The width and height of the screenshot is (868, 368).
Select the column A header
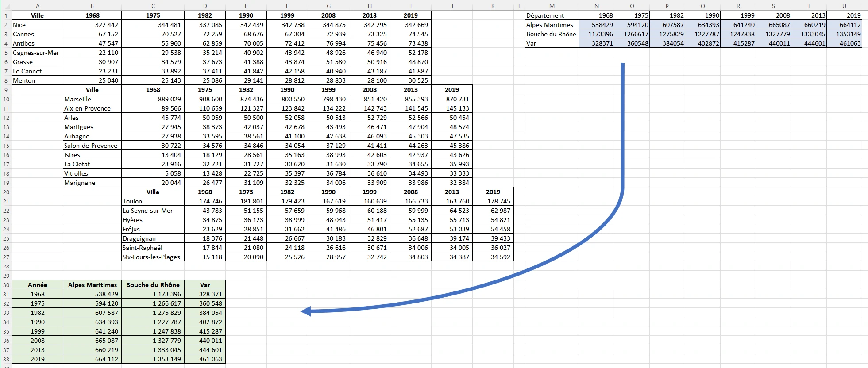click(x=37, y=6)
